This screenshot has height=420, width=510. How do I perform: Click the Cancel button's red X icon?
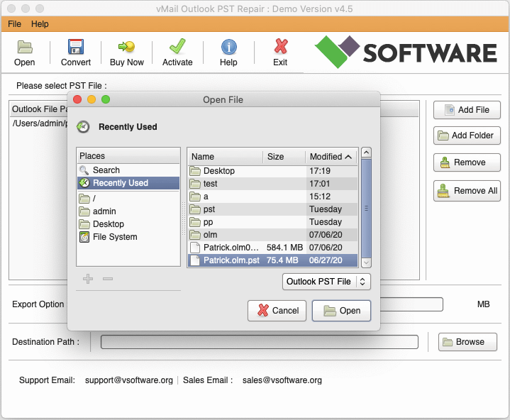[x=263, y=310]
